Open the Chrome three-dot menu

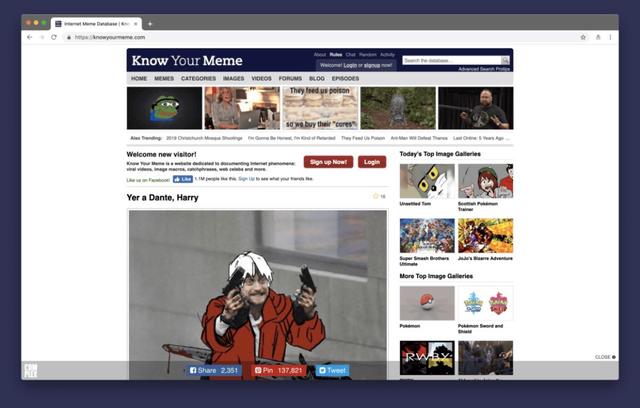[611, 37]
